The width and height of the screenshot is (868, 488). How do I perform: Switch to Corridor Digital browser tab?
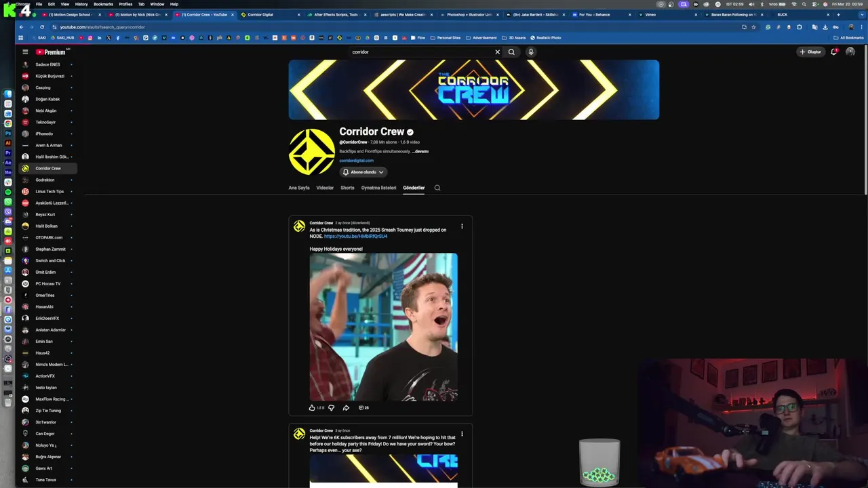click(x=269, y=14)
